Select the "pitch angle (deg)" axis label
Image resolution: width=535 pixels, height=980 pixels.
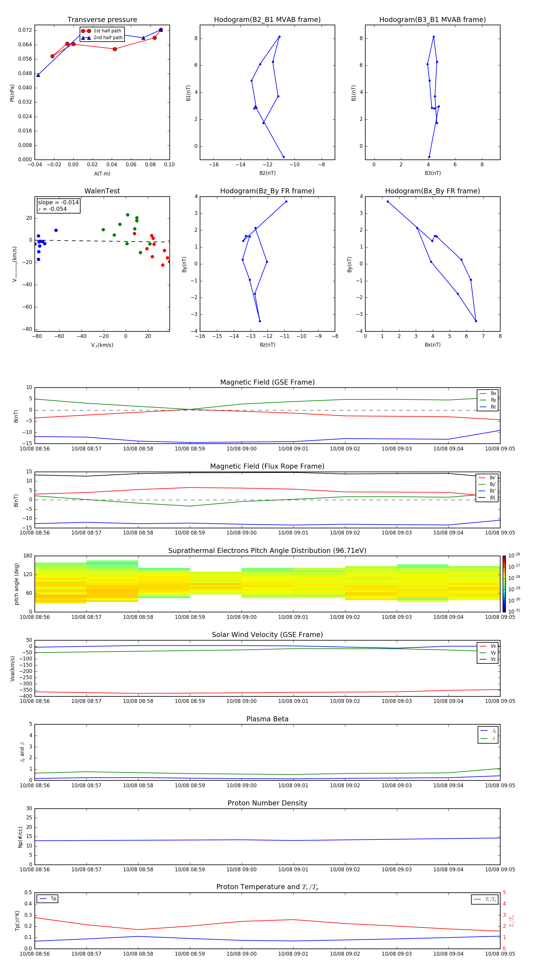click(16, 584)
